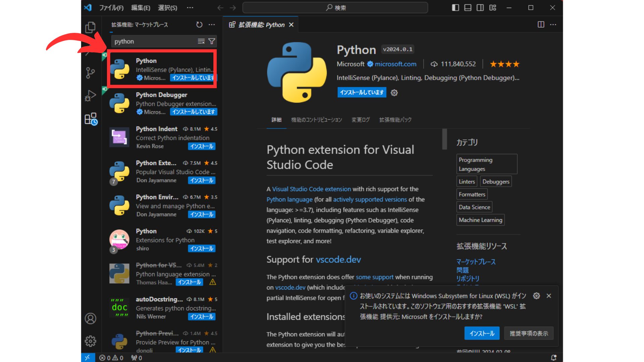The width and height of the screenshot is (644, 362).
Task: Click the filter extensions funnel icon
Action: tap(212, 41)
